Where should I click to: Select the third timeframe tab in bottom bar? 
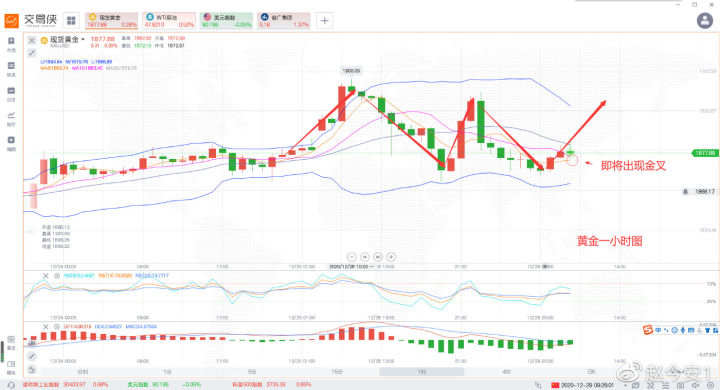pyautogui.click(x=252, y=371)
